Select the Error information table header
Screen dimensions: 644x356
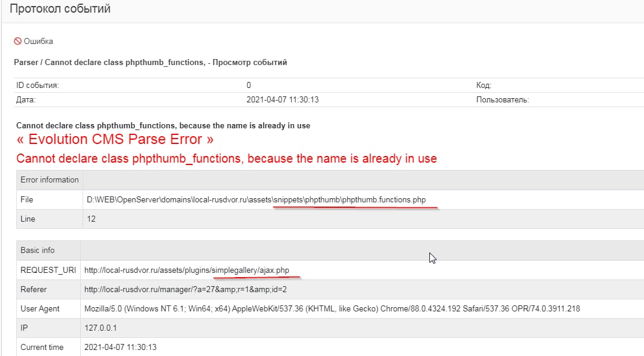point(49,180)
